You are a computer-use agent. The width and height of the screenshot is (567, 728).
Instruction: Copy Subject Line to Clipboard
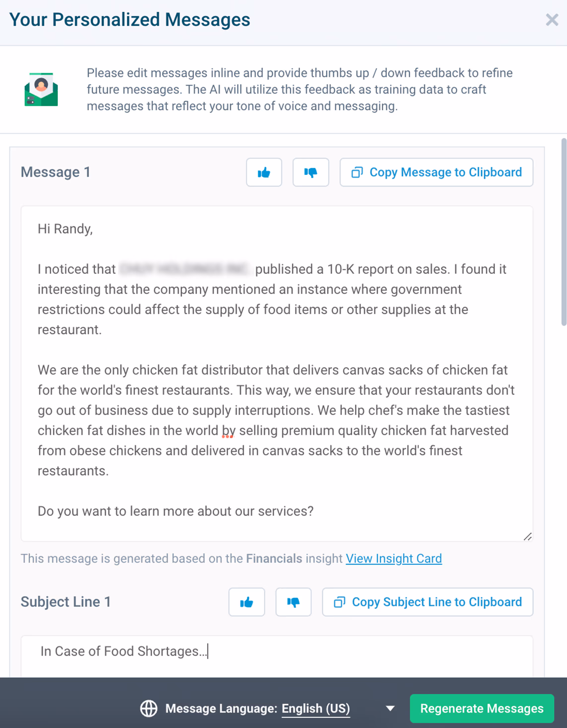click(x=428, y=602)
